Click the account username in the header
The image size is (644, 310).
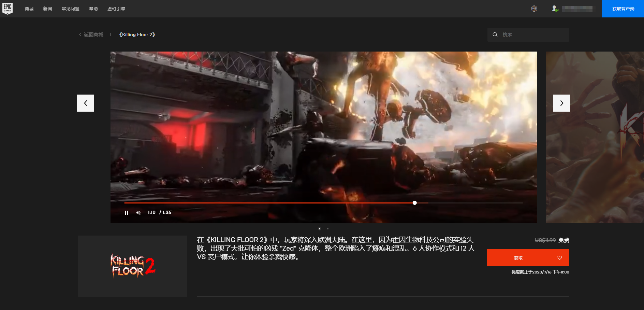577,9
